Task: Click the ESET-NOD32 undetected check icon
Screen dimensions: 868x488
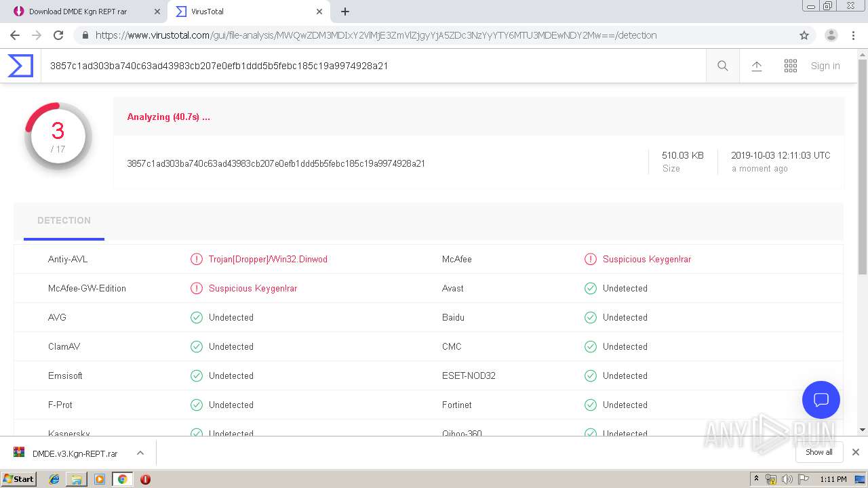Action: click(591, 375)
